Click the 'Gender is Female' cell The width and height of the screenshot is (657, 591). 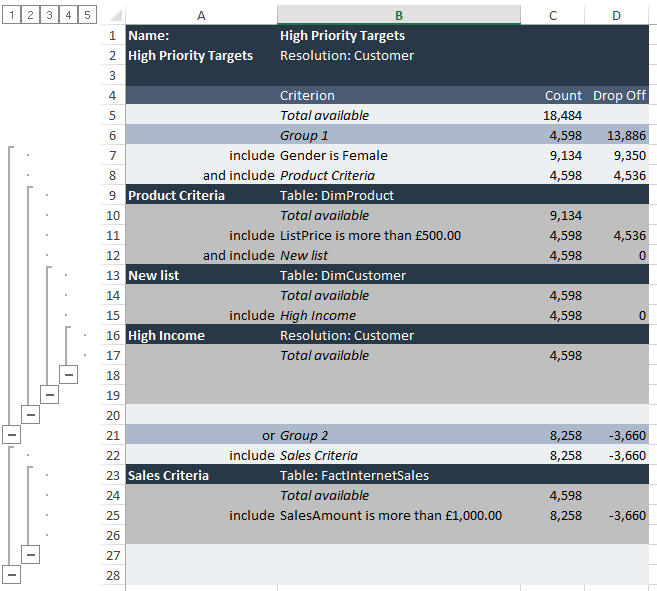[334, 155]
